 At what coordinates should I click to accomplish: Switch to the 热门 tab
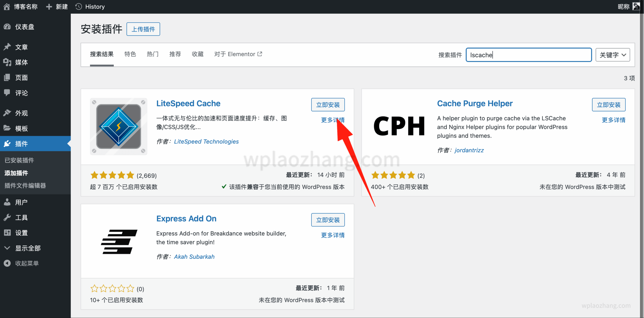pos(152,54)
